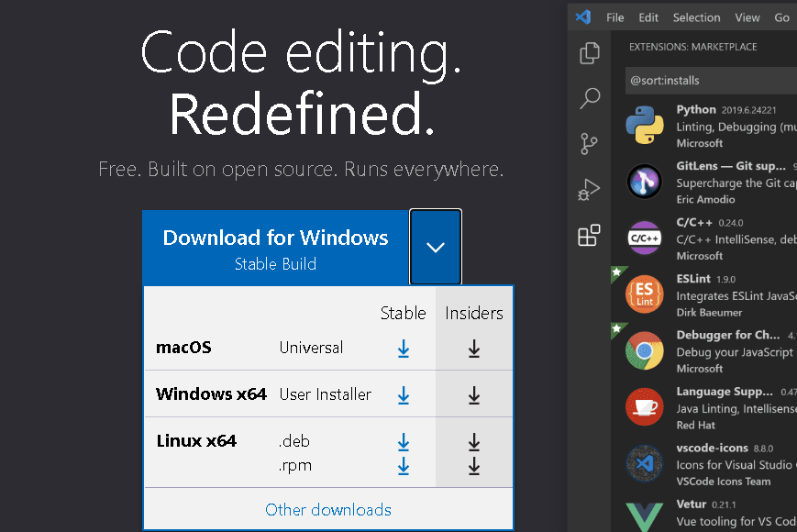The width and height of the screenshot is (797, 532).
Task: Select the Python extension title
Action: [x=696, y=110]
